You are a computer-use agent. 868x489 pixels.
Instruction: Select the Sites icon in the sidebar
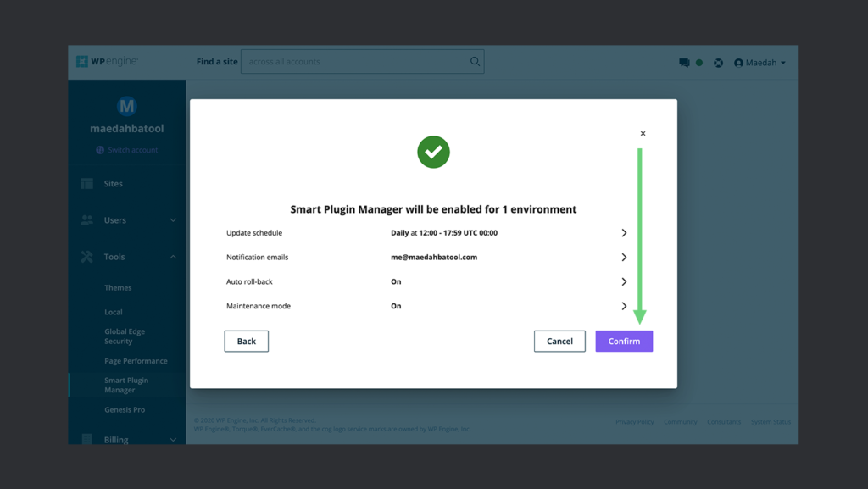[x=87, y=183]
